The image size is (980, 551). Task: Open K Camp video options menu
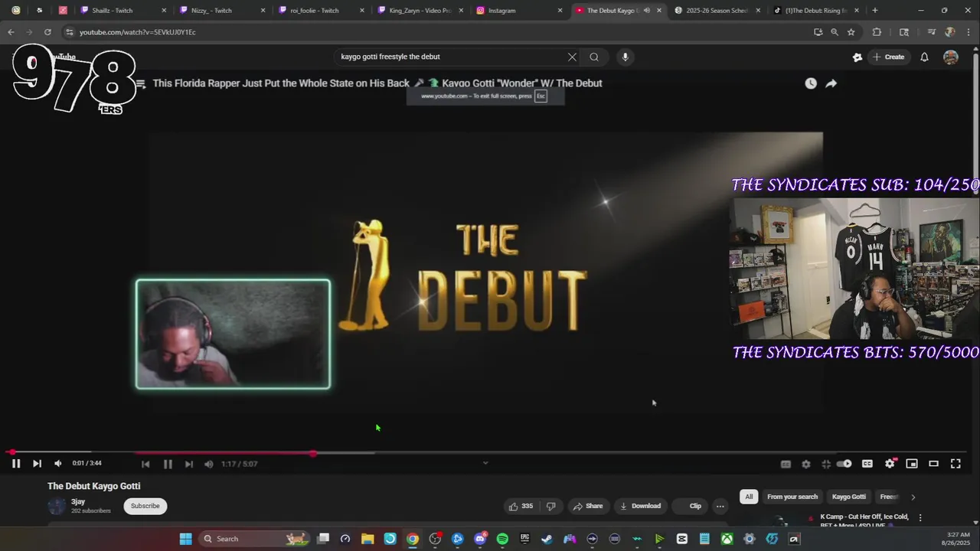click(920, 518)
